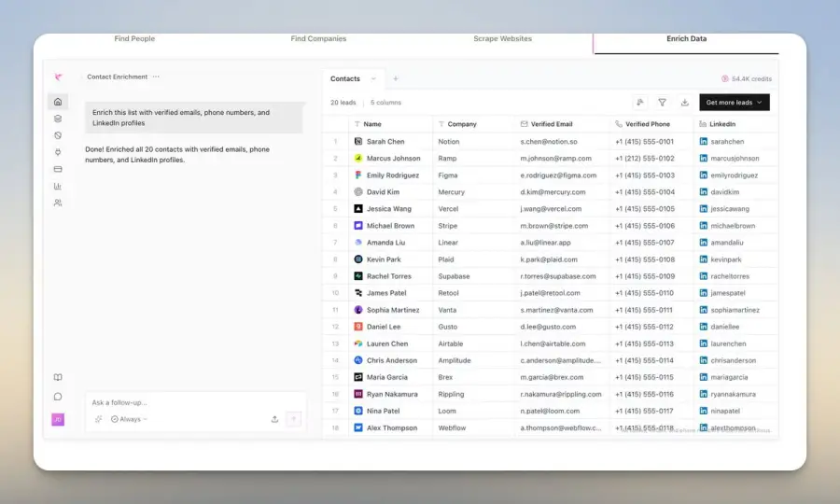
Task: Click the enrich request message bubble
Action: click(194, 118)
